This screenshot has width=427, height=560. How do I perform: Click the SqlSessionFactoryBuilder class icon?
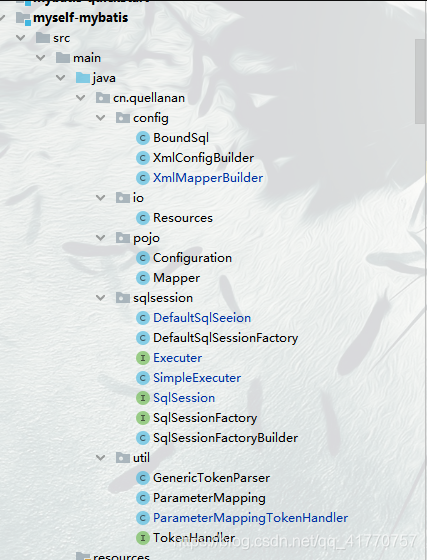143,438
